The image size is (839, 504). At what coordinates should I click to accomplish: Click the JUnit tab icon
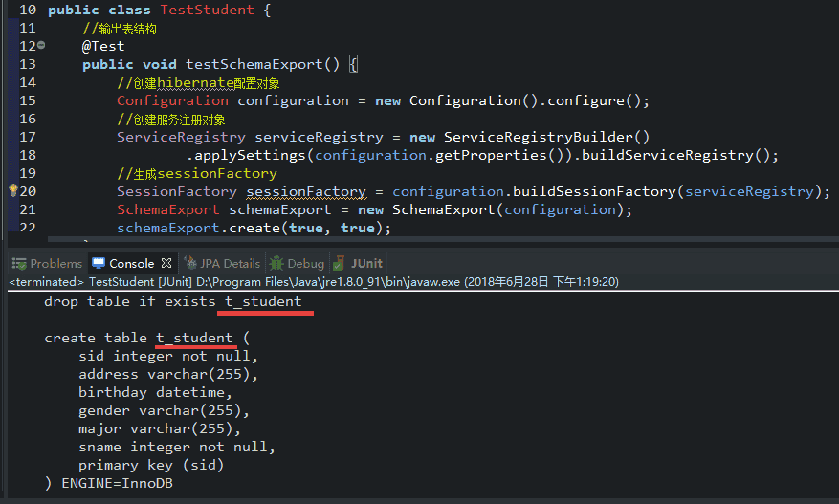tap(339, 263)
